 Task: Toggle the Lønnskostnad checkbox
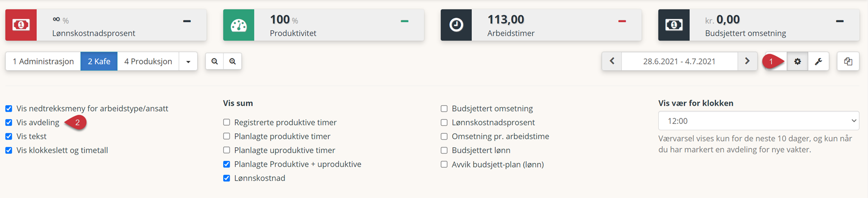227,178
